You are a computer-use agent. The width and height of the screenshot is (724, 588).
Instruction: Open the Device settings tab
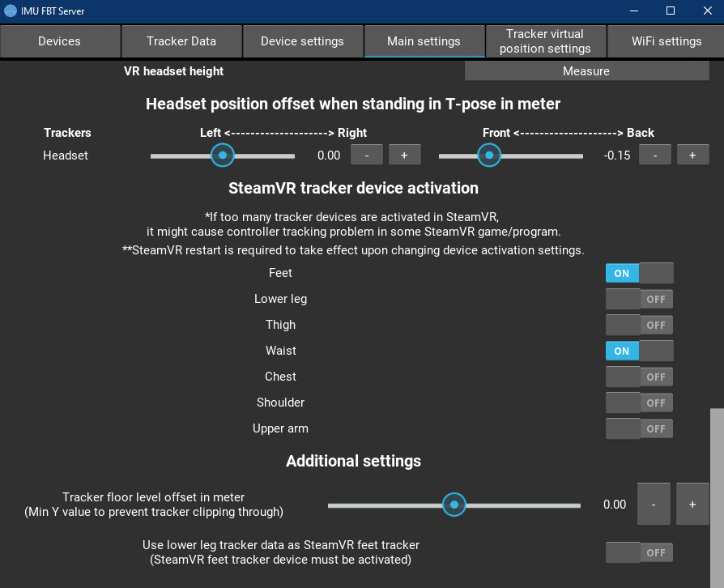coord(303,41)
